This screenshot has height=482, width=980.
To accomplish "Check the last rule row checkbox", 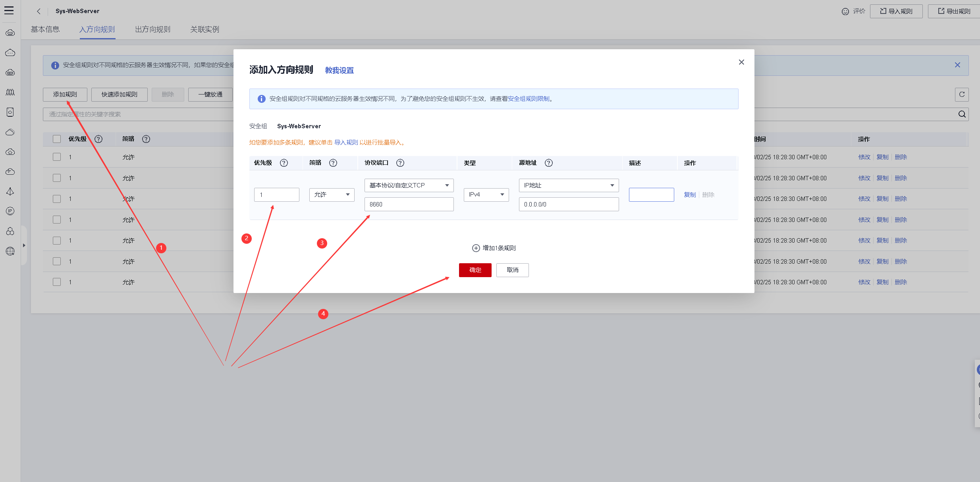I will [57, 282].
